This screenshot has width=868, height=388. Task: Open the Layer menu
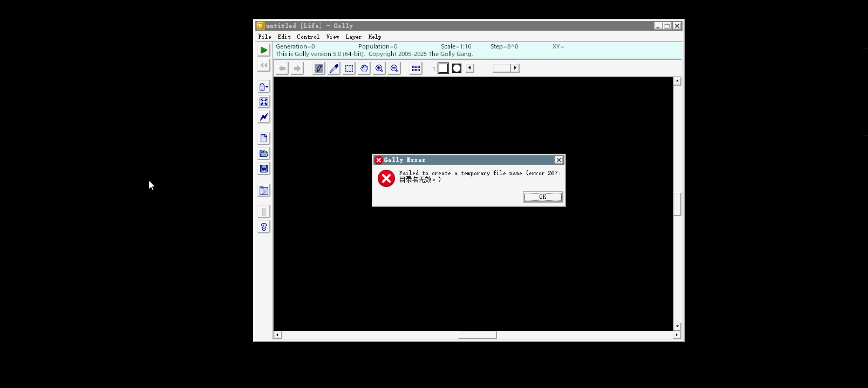click(354, 37)
